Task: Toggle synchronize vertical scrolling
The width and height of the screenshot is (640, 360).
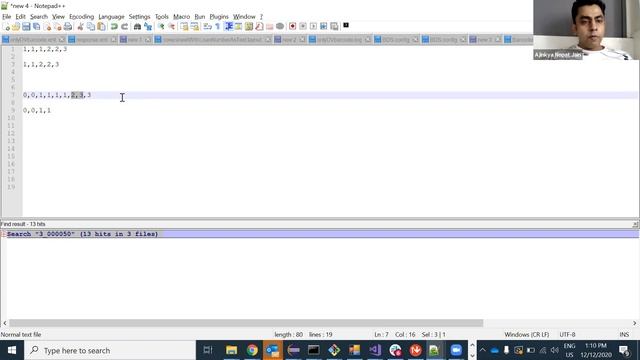Action: click(184, 27)
